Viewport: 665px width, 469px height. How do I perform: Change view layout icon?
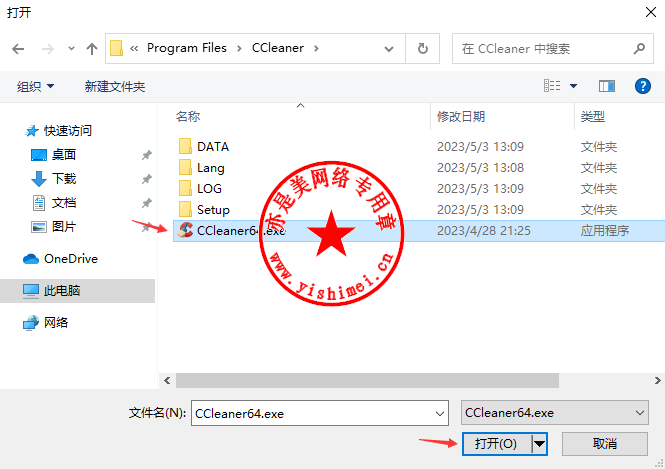tap(552, 86)
